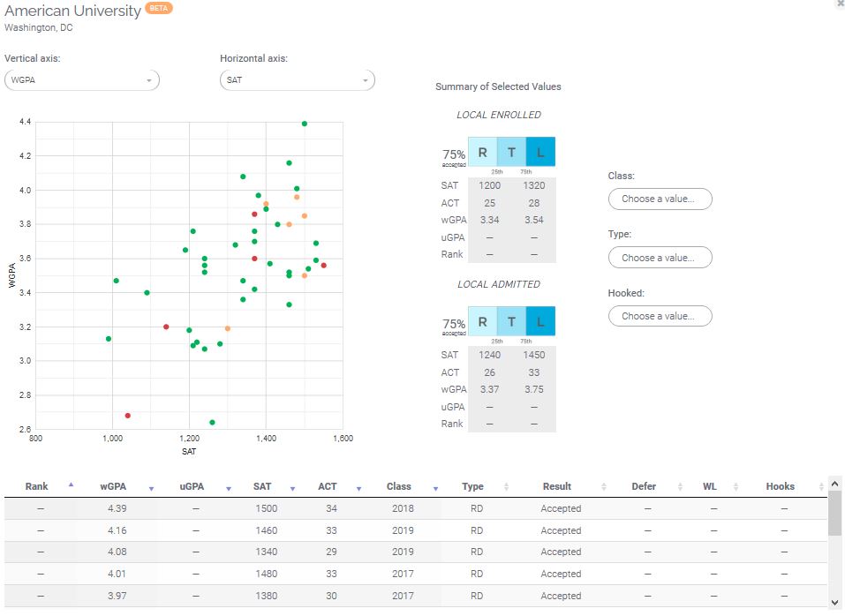845x616 pixels.
Task: Select the T tab under Local Enrolled
Action: (x=511, y=152)
